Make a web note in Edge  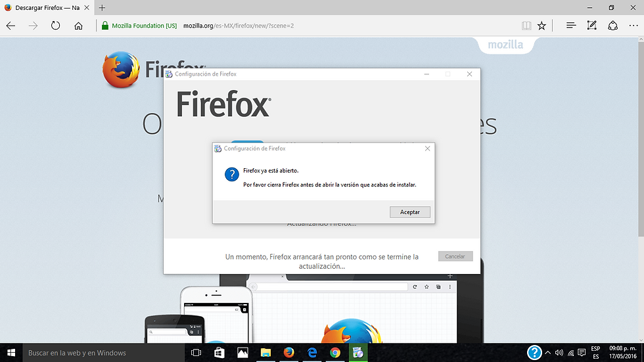(591, 26)
